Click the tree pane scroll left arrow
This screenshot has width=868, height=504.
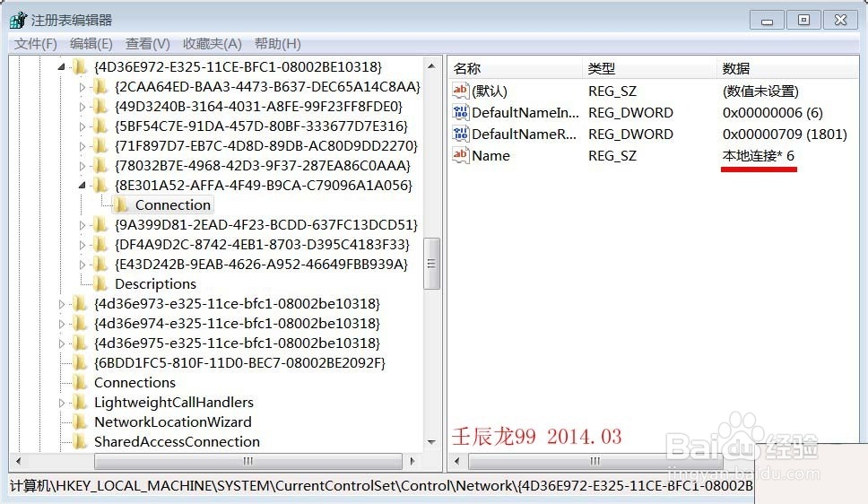point(18,461)
